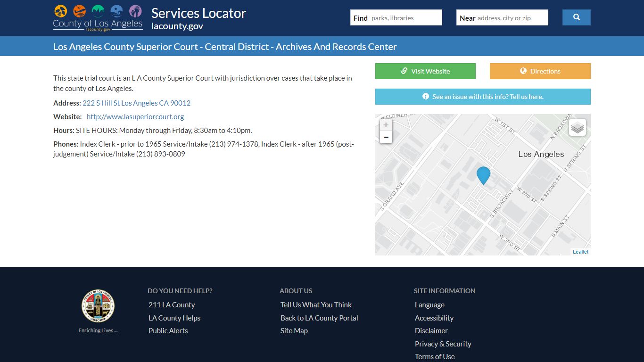Open the 211 LA County link
Image resolution: width=644 pixels, height=362 pixels.
click(172, 305)
